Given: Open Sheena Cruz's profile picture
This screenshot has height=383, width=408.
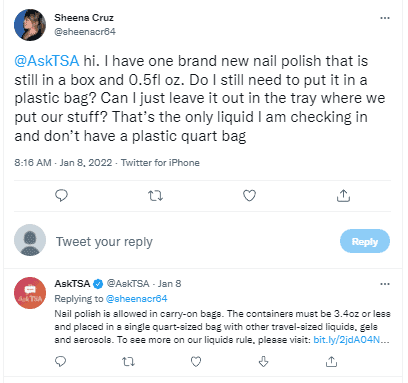Looking at the screenshot, I should click(30, 25).
